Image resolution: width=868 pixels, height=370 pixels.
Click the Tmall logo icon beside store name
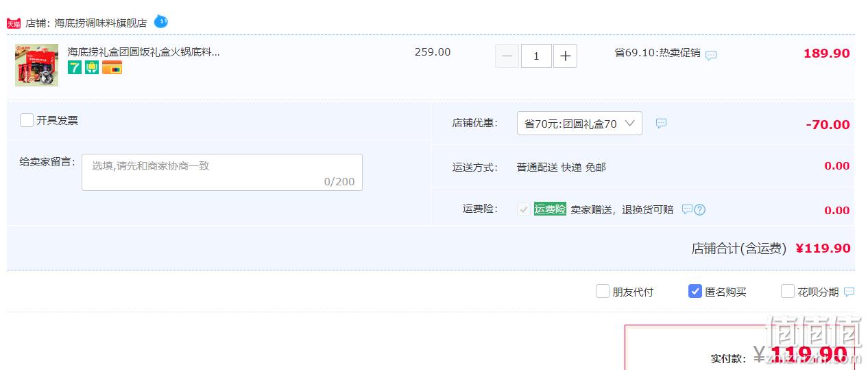pos(14,23)
